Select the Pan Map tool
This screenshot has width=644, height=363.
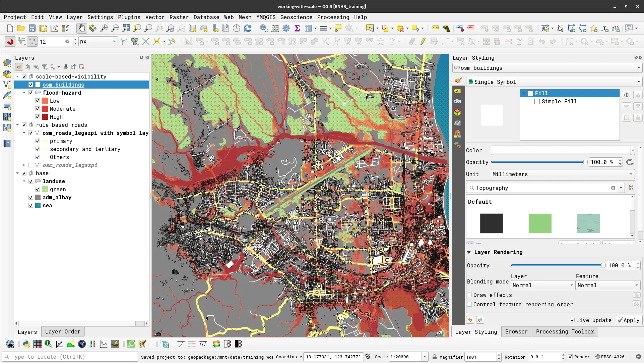(82, 28)
